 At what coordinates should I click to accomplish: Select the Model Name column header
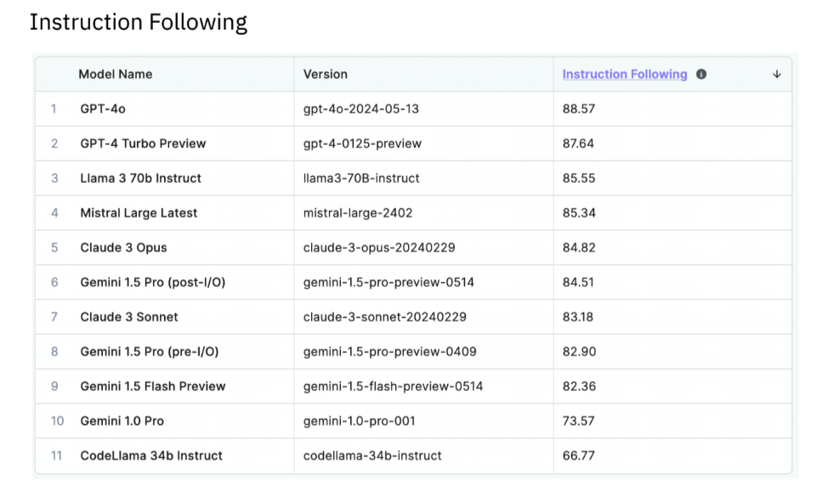click(115, 75)
